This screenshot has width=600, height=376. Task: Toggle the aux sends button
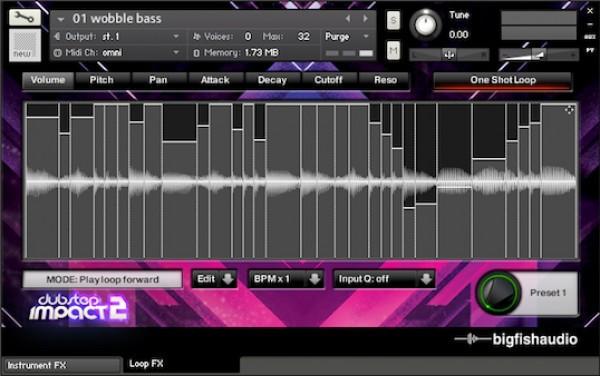point(590,37)
